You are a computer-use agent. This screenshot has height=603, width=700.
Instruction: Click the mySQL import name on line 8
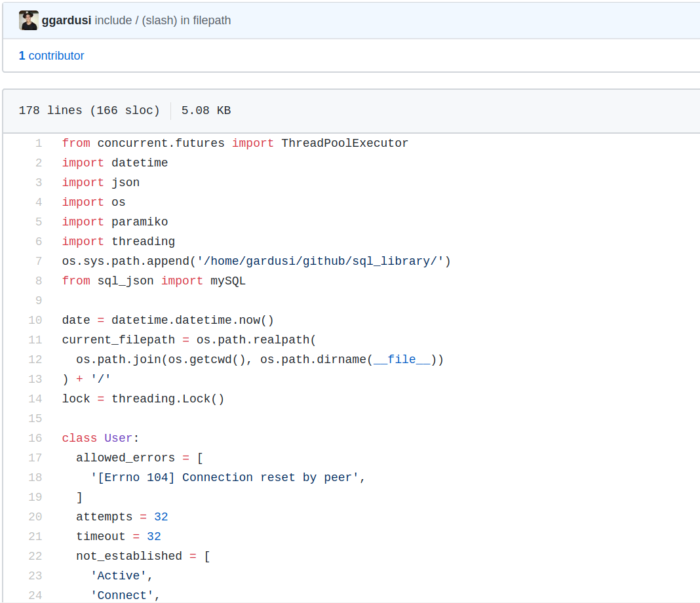228,281
